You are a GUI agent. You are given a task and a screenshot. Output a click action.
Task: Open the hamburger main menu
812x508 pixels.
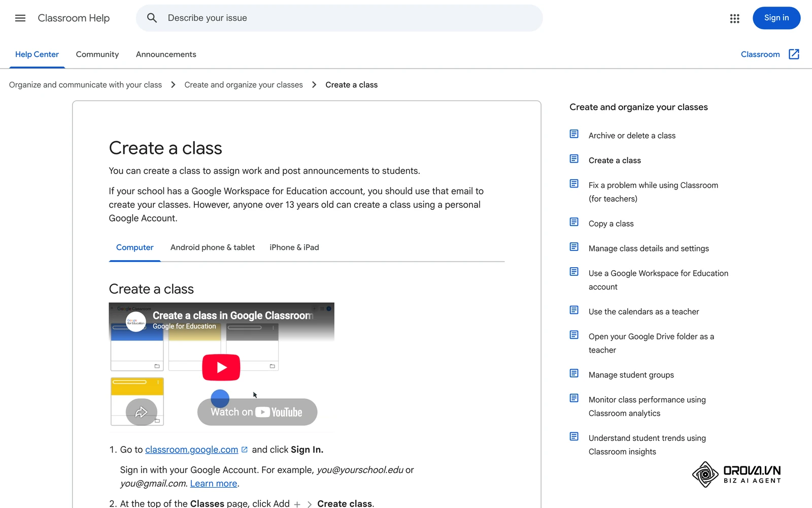point(20,18)
